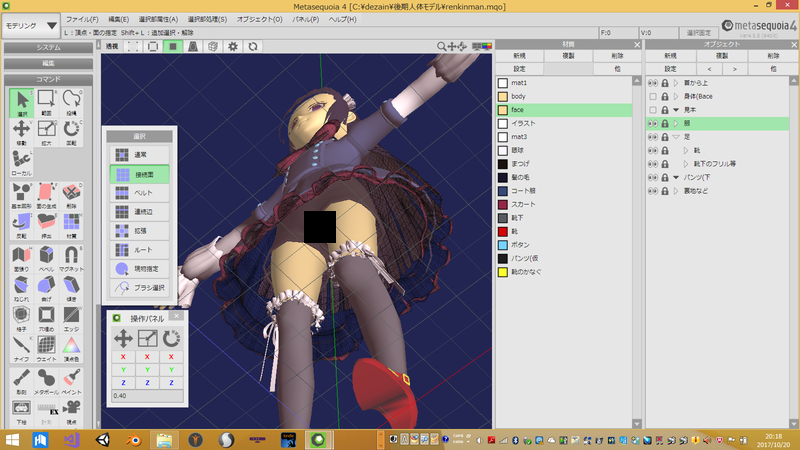Select the 選択 arrow tool in command panel
Viewport: 800px width, 450px height.
(21, 103)
